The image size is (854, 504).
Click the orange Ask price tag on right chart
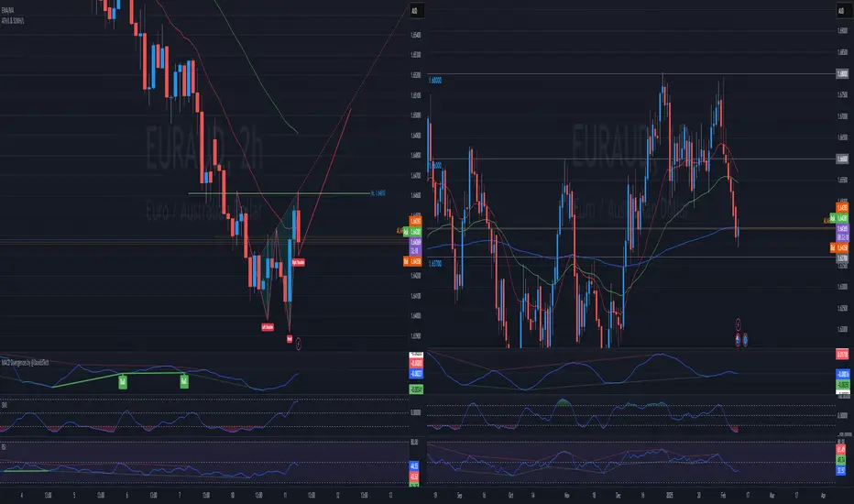[842, 208]
